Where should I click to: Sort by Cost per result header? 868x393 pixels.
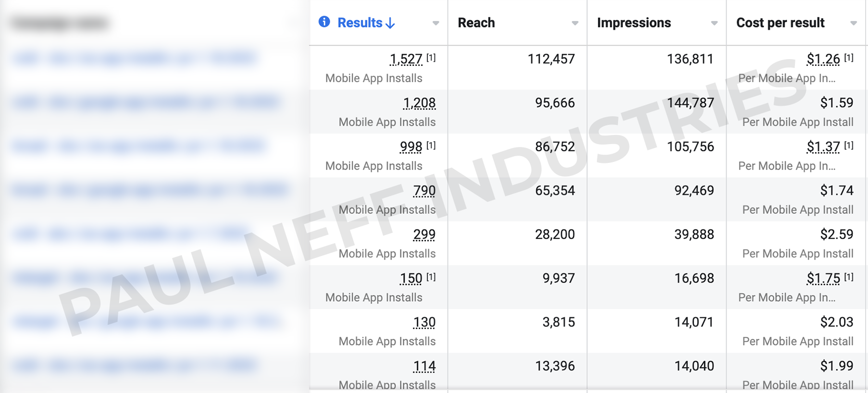[781, 23]
